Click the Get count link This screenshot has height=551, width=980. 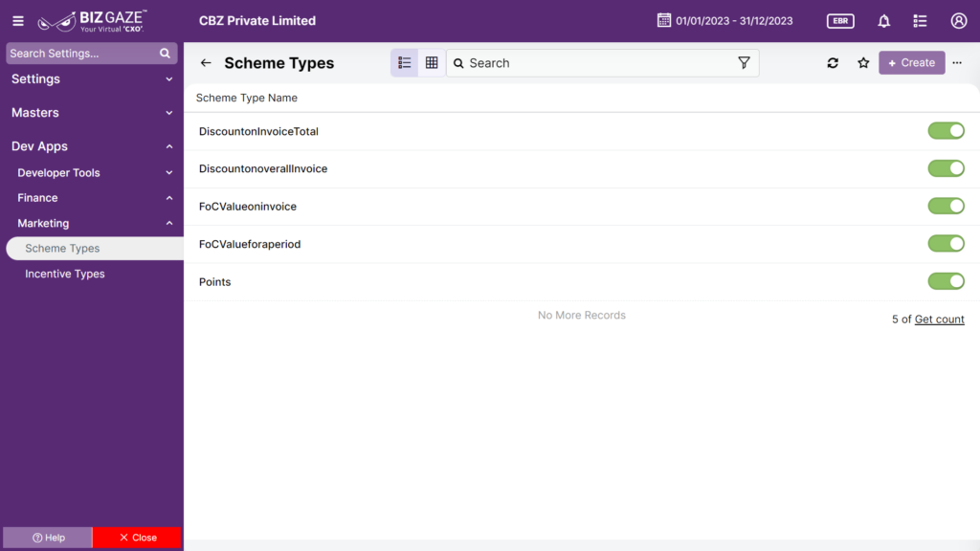[940, 320]
